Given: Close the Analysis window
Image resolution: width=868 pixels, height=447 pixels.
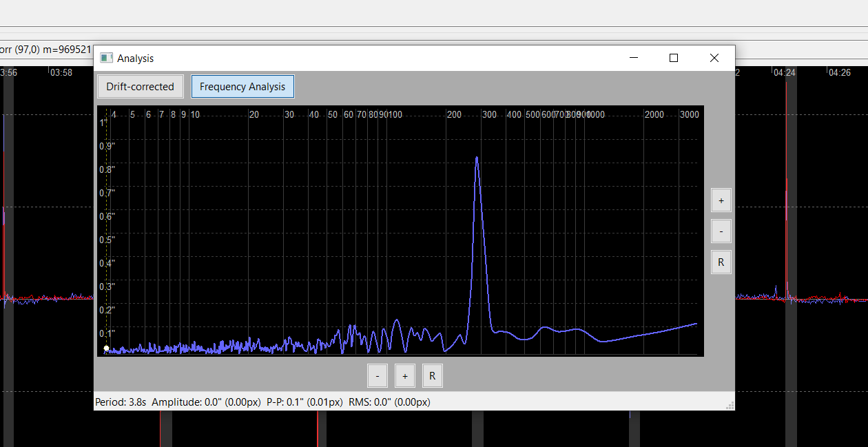Looking at the screenshot, I should click(x=714, y=59).
